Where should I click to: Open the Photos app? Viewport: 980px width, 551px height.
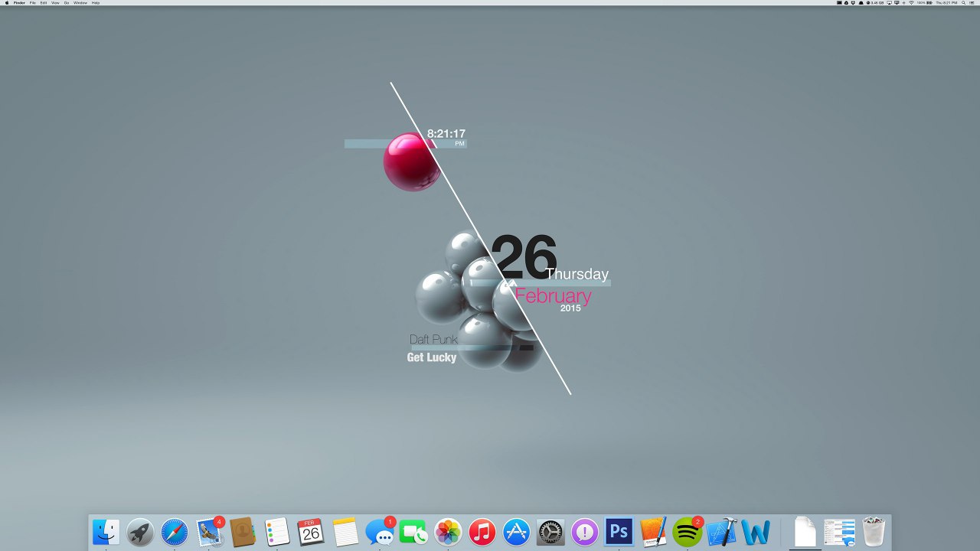click(448, 532)
